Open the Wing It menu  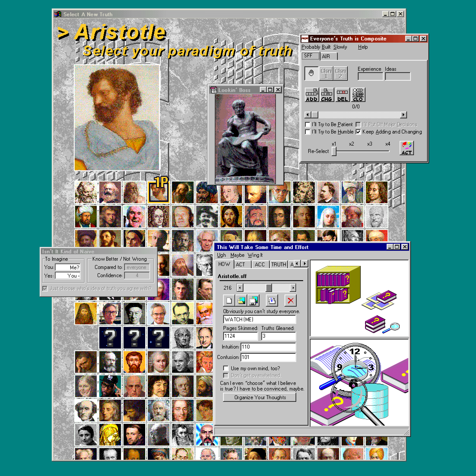point(255,255)
